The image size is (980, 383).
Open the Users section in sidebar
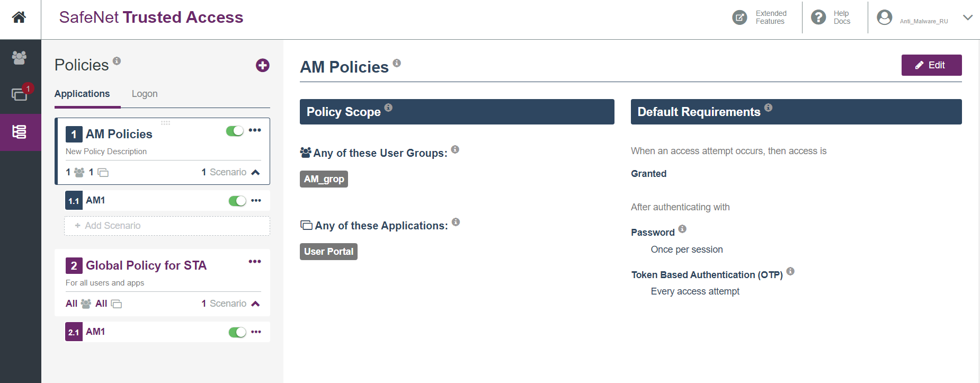coord(20,57)
